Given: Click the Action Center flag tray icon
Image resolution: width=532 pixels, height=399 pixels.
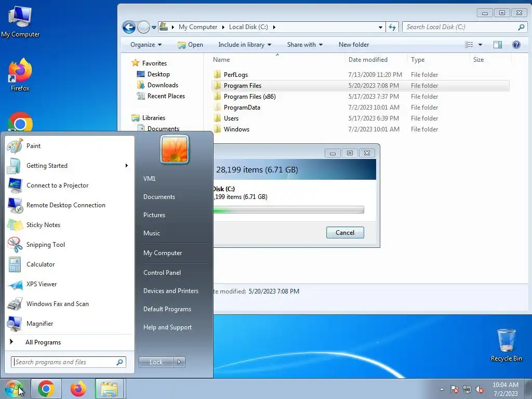Looking at the screenshot, I should [x=455, y=390].
